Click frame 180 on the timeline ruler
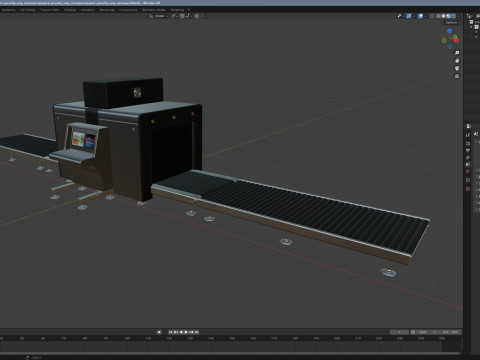 coord(295,338)
